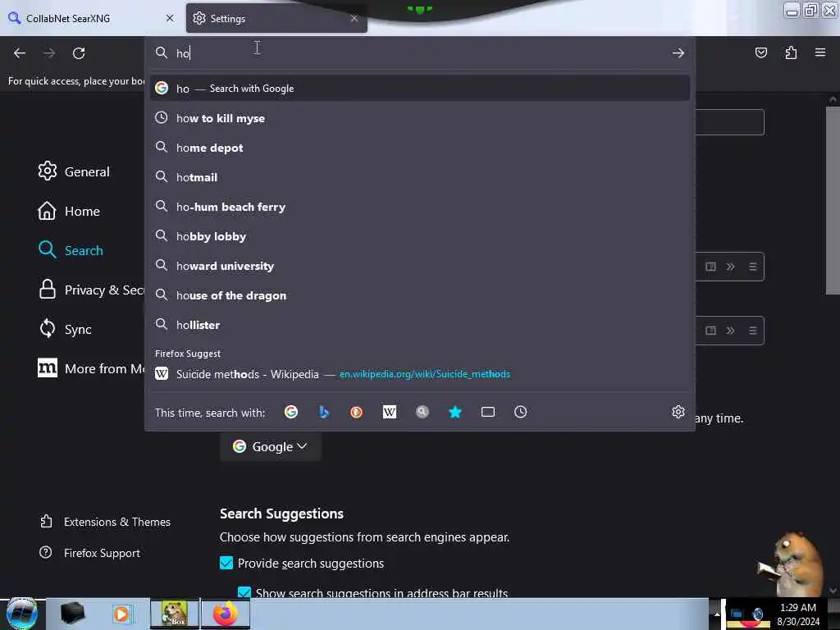Search this time with Google icon
This screenshot has width=840, height=630.
pos(291,412)
